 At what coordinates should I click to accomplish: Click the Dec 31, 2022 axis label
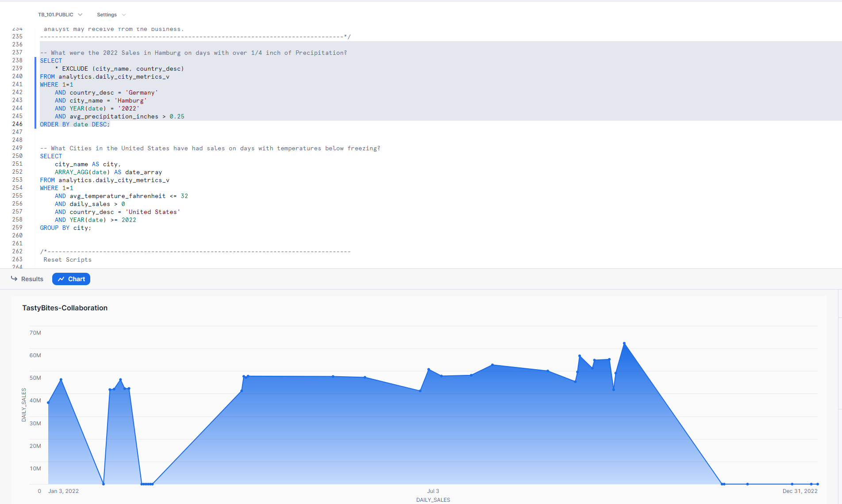coord(800,491)
